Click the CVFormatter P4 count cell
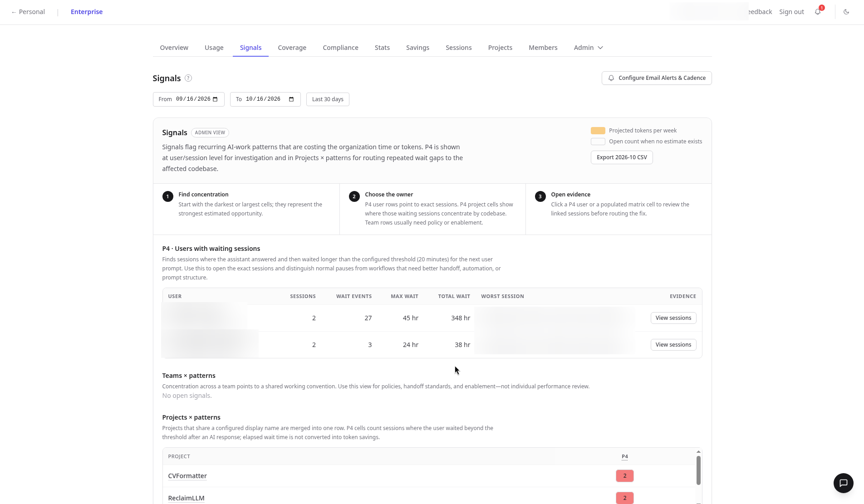864x504 pixels. point(625,476)
